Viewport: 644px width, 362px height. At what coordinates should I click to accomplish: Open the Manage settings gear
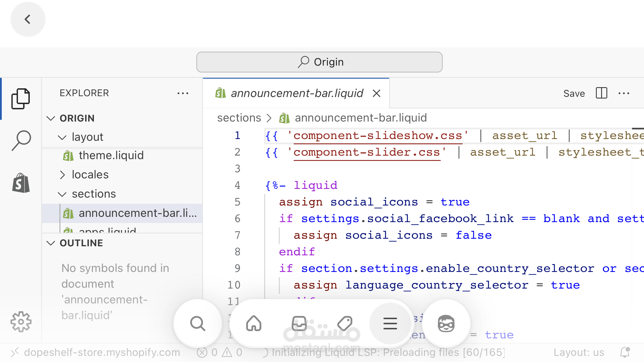click(21, 322)
